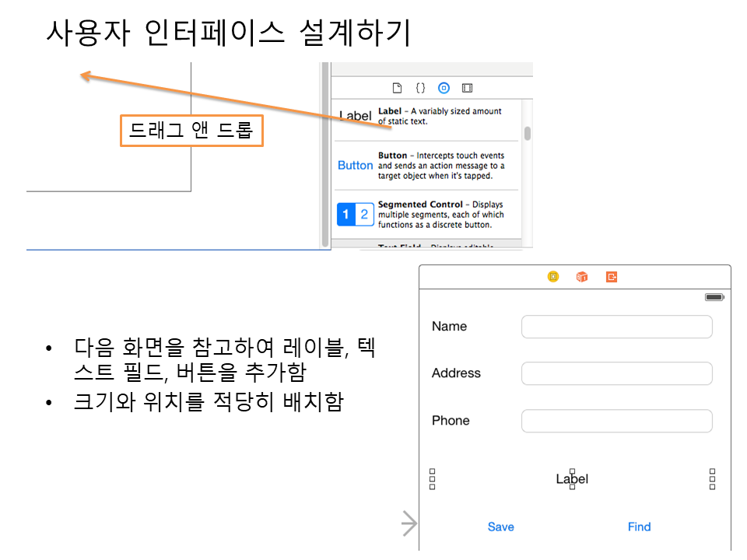Click the orange First Responder cube icon
This screenshot has width=747, height=560.
point(582,277)
